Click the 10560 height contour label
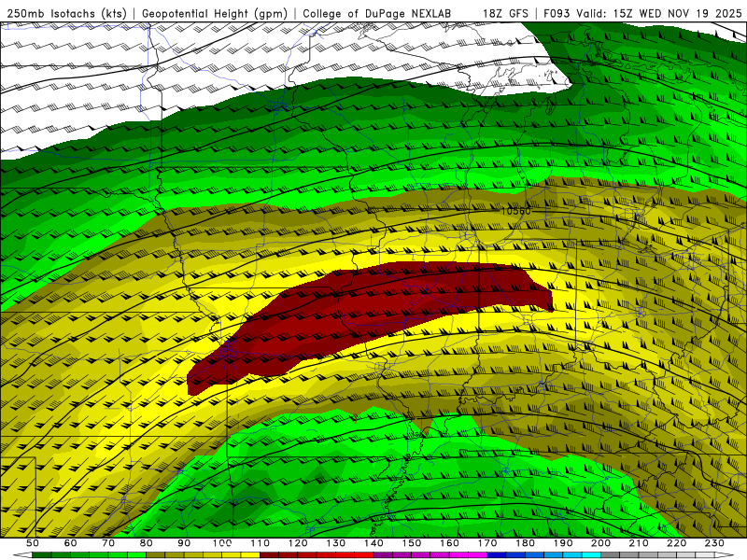 click(516, 211)
